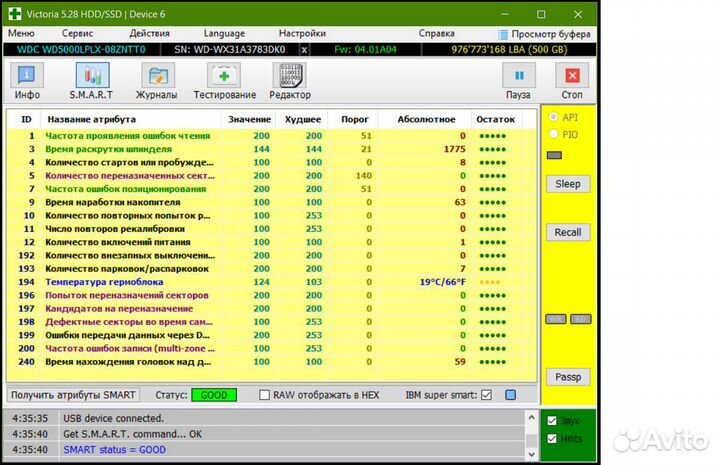720x465 pixels.
Task: Click the SMART status = GOOD log entry
Action: click(x=264, y=450)
